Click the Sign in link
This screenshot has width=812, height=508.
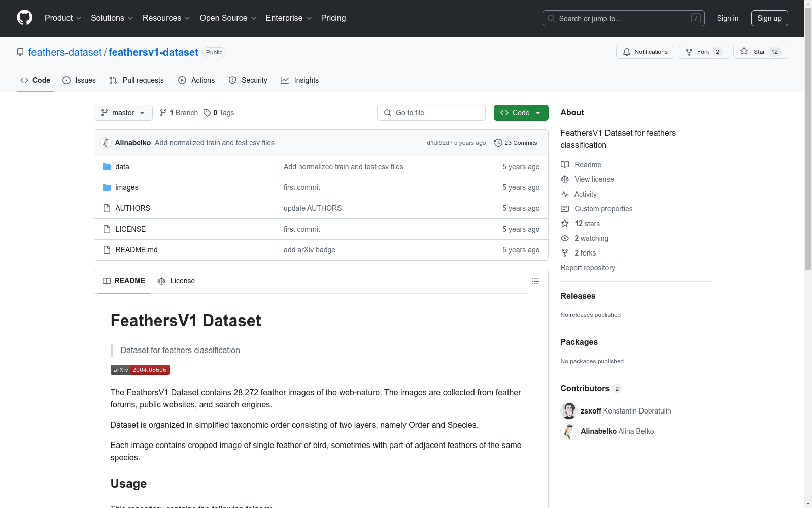click(728, 18)
